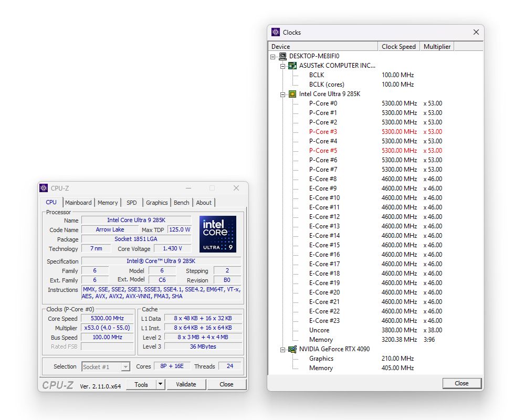Close the Clocks window with X
Screen dimensions: 525x420
pos(476,32)
